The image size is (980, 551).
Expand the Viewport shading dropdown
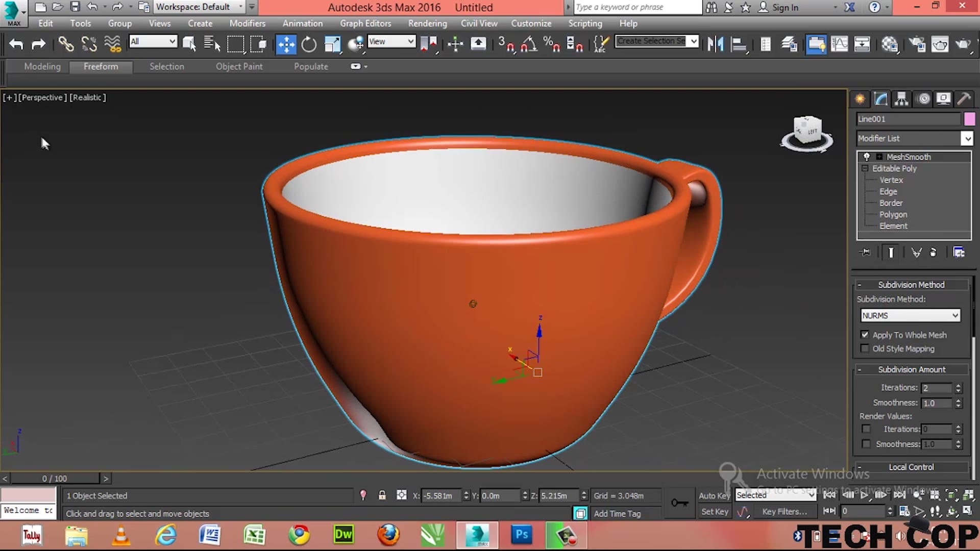click(x=86, y=97)
